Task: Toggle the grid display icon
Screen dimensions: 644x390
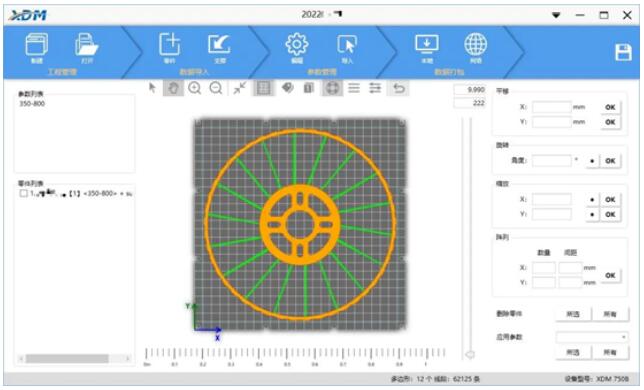Action: (263, 88)
